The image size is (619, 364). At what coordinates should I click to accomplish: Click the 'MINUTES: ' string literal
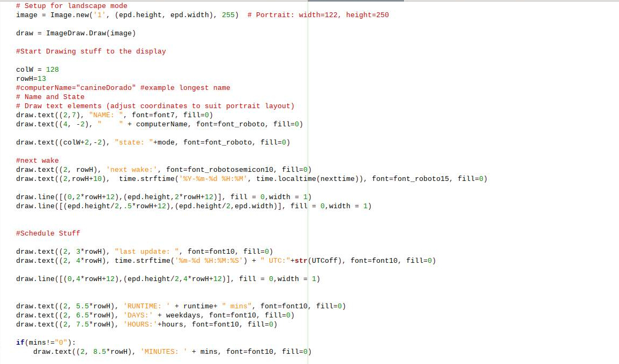(x=164, y=352)
